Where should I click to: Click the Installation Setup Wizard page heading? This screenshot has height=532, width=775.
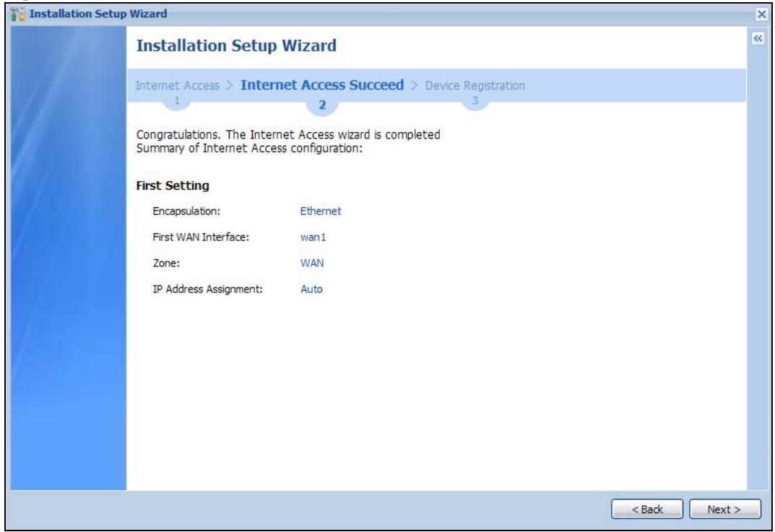(236, 45)
